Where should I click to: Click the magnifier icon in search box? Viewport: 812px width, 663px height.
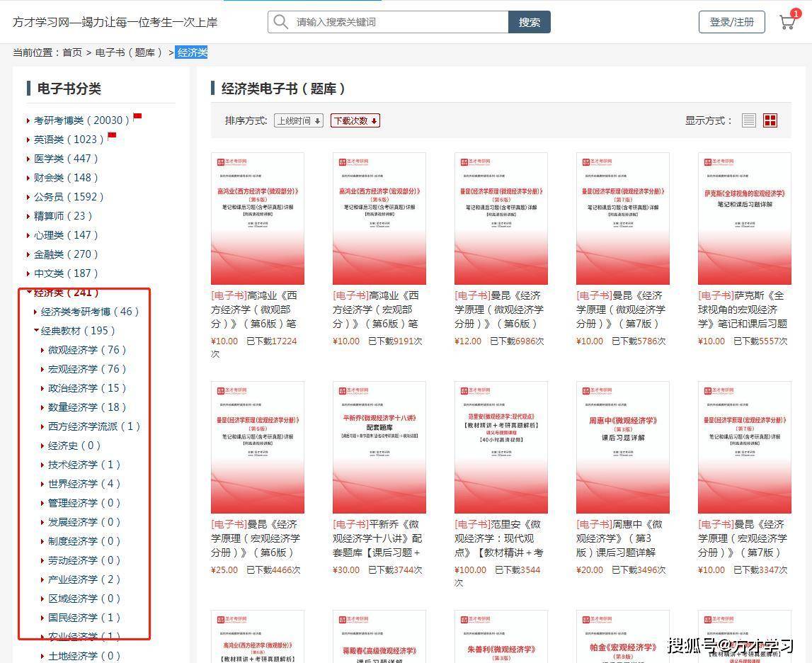(x=281, y=22)
